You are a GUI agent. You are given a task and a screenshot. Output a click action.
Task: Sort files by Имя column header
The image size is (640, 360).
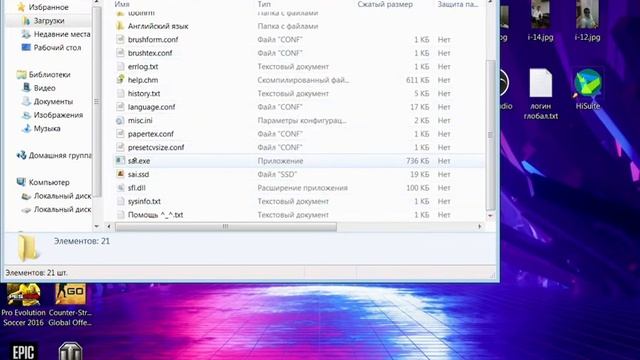click(x=122, y=4)
